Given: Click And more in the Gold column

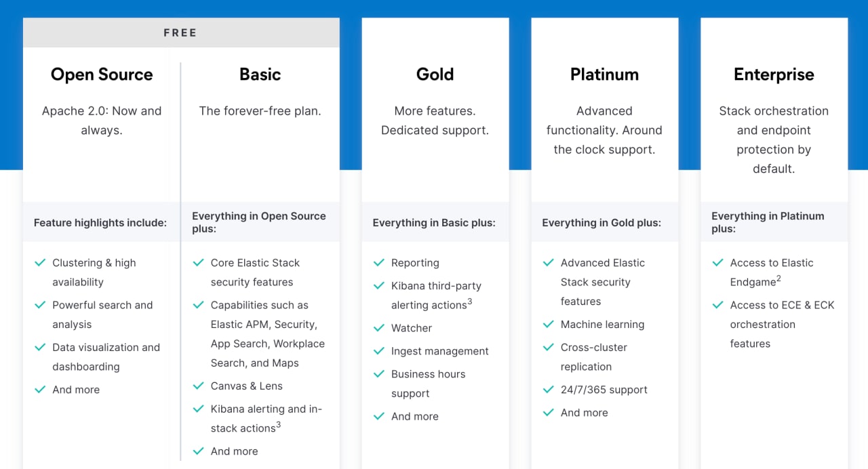Looking at the screenshot, I should click(415, 416).
